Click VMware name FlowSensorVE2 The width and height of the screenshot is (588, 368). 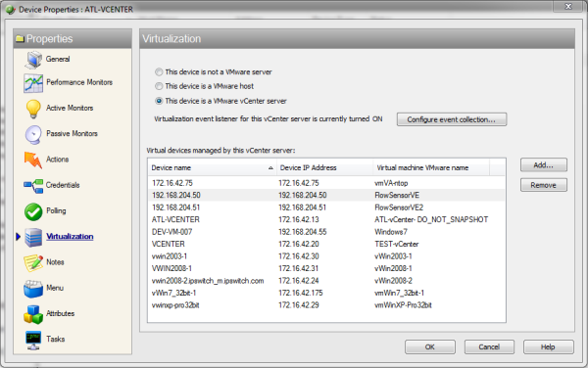coord(399,207)
